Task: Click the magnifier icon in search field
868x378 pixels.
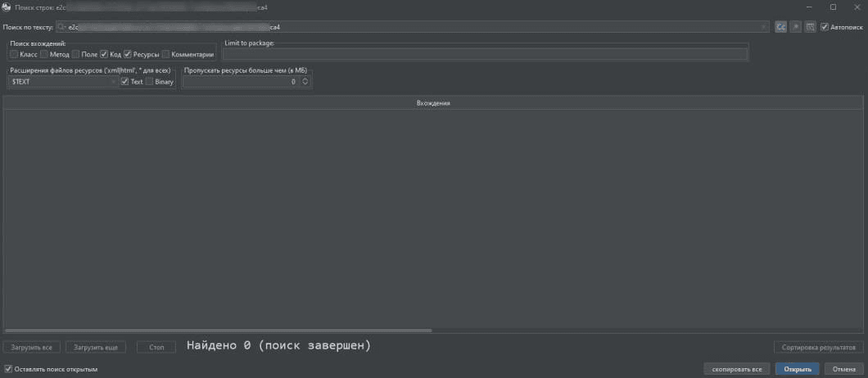Action: (61, 27)
